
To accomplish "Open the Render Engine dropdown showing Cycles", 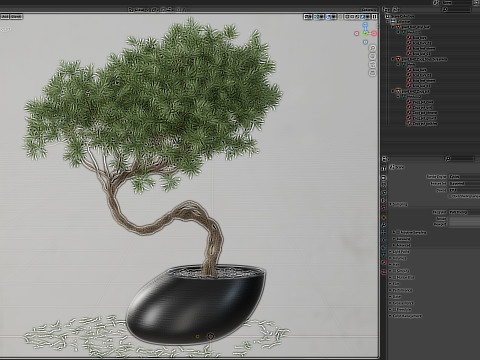I will (464, 177).
